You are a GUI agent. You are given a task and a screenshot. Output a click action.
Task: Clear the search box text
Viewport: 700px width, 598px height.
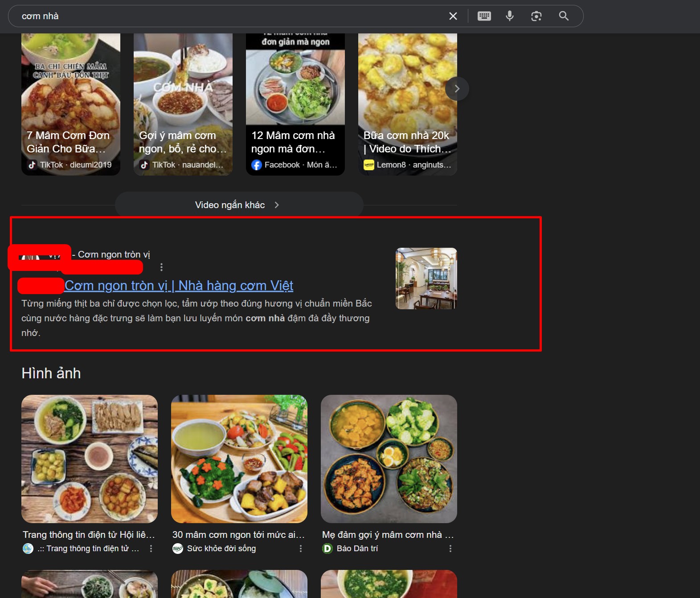[x=453, y=16]
